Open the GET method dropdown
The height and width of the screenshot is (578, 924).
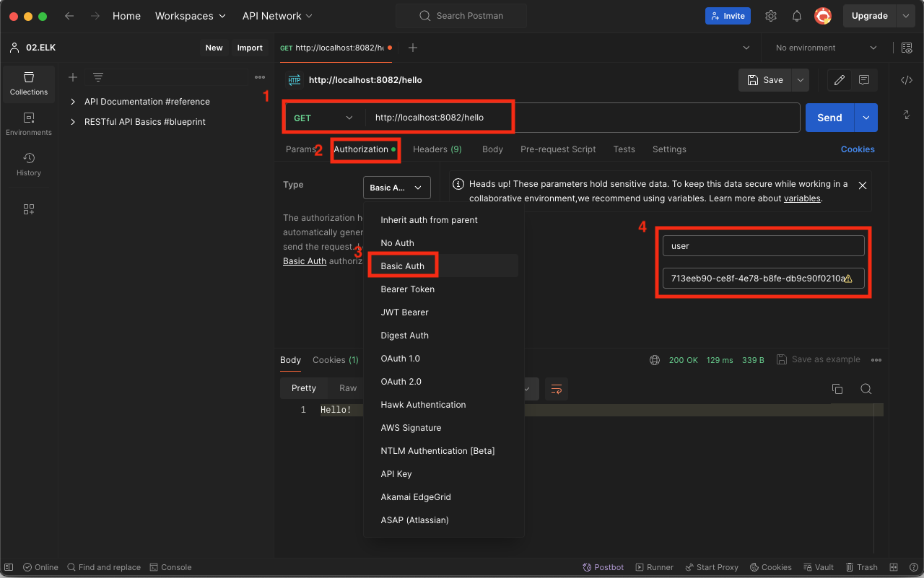tap(324, 118)
